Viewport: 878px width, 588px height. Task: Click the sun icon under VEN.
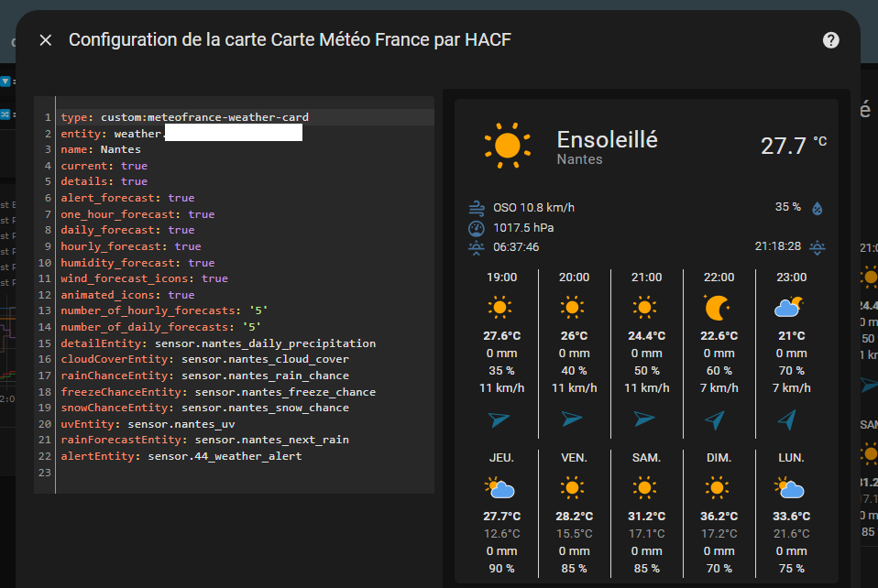pos(572,488)
